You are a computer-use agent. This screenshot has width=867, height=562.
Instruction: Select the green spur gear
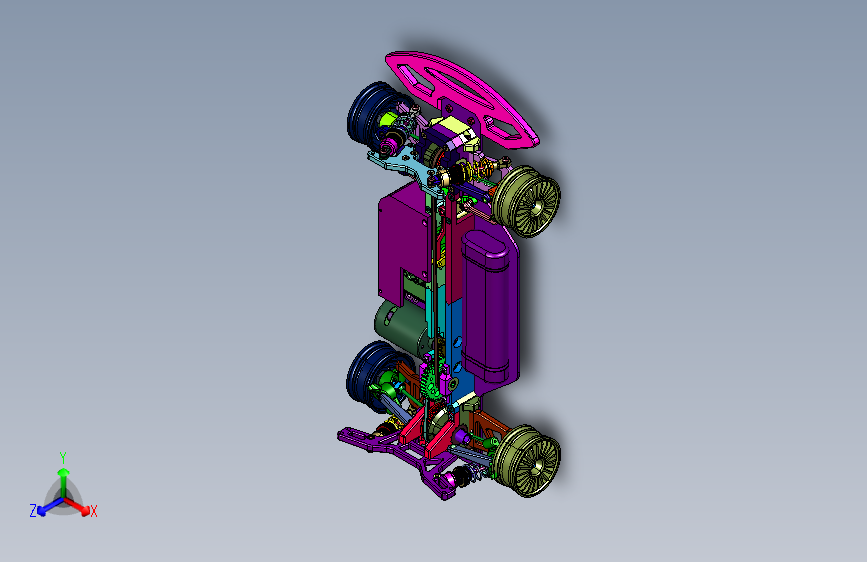pyautogui.click(x=430, y=382)
